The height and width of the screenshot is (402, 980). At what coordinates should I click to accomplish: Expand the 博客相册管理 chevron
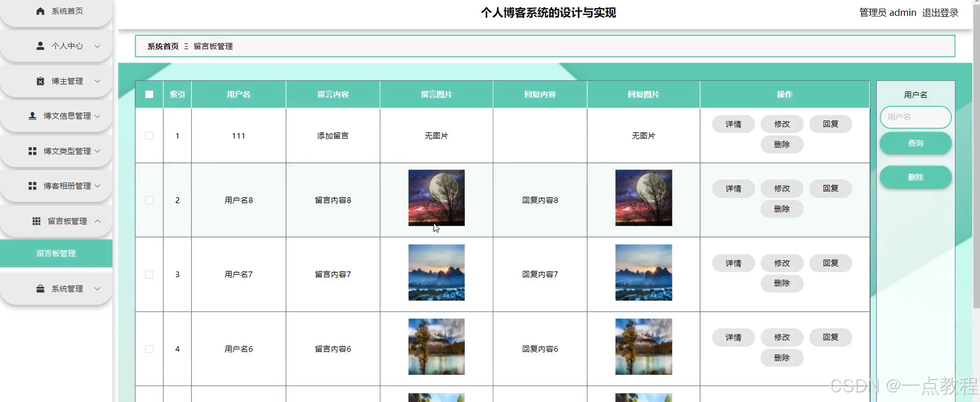pyautogui.click(x=97, y=186)
